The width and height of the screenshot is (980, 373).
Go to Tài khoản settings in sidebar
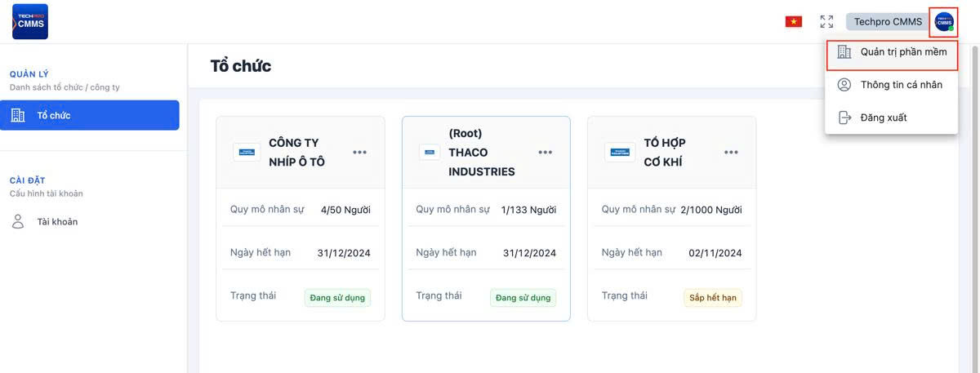click(x=57, y=221)
